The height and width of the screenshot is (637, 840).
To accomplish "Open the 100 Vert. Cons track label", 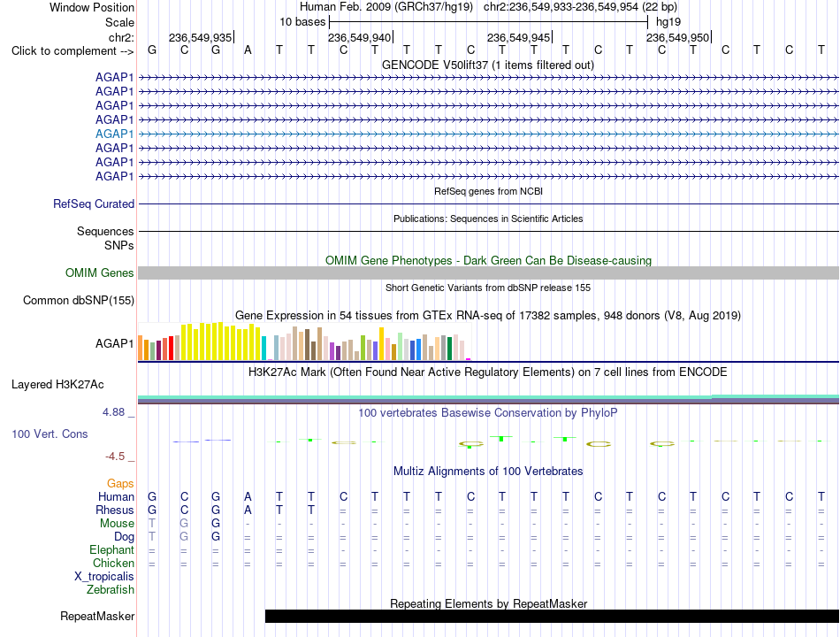I will (x=50, y=434).
